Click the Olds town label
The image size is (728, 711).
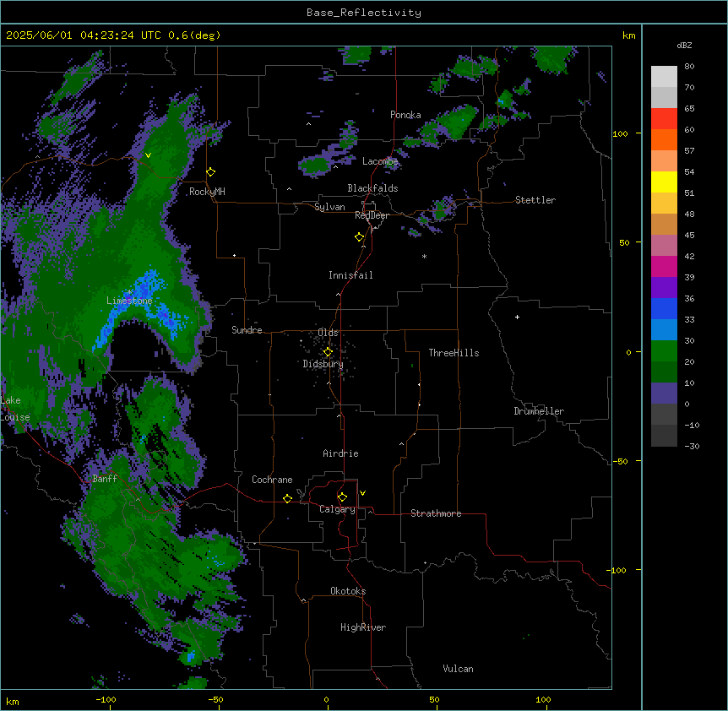click(x=328, y=333)
